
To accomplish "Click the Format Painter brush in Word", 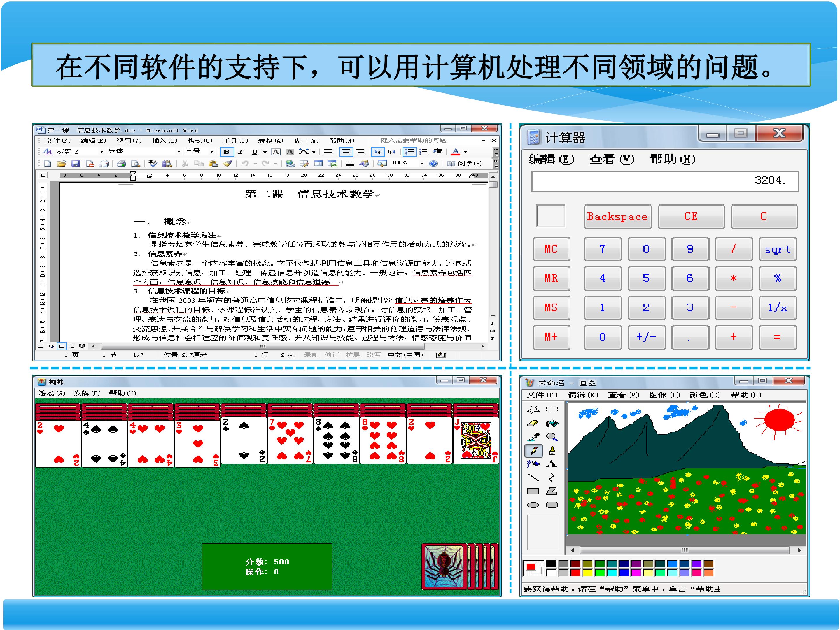I will click(x=228, y=164).
